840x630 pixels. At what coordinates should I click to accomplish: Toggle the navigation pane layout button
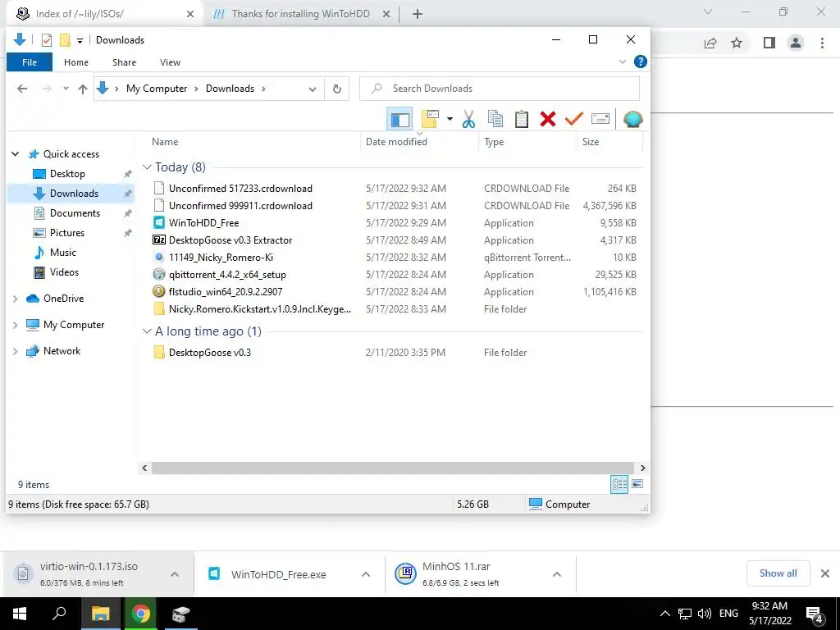(x=399, y=119)
